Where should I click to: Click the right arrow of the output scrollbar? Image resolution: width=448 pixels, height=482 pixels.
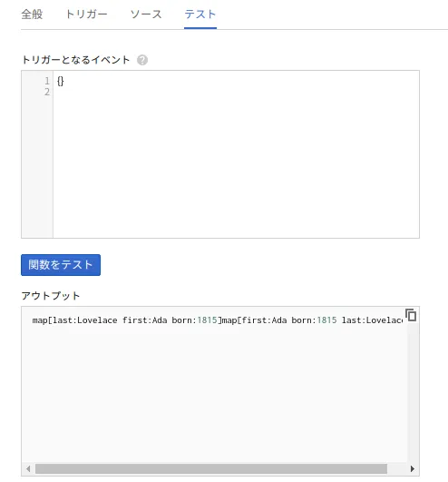(x=413, y=468)
